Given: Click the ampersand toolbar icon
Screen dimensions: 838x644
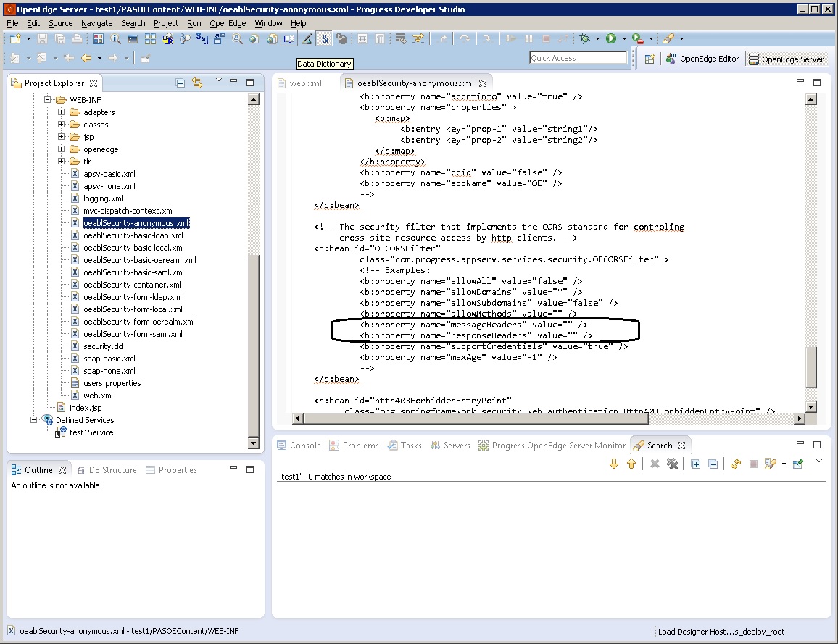Looking at the screenshot, I should click(325, 38).
